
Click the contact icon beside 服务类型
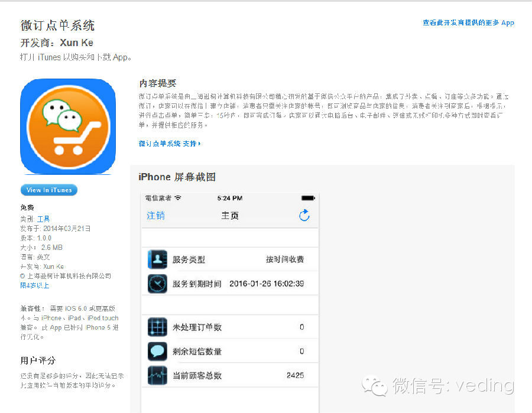[x=157, y=259]
